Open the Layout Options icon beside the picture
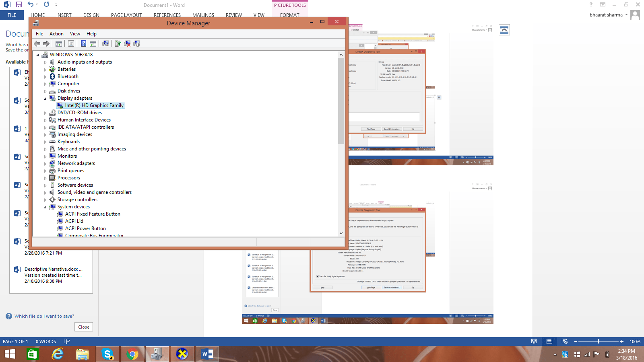Screen dimensions: 644x362 coord(504,30)
